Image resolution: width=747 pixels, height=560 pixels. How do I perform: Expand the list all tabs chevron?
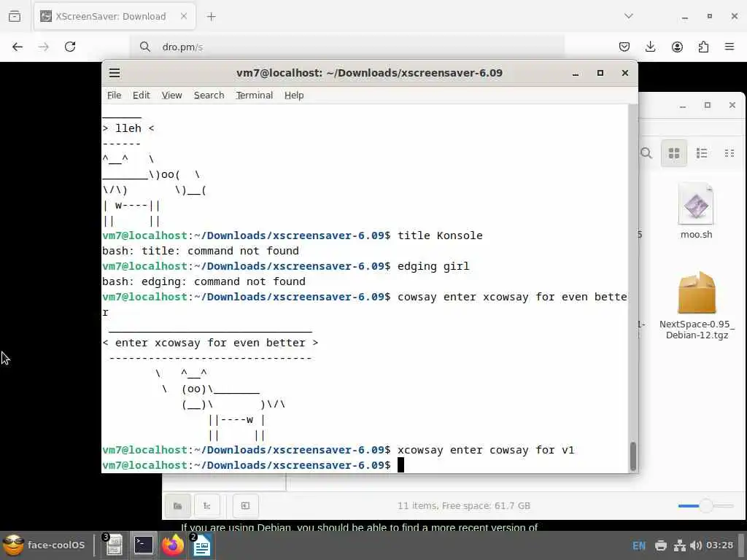[629, 16]
